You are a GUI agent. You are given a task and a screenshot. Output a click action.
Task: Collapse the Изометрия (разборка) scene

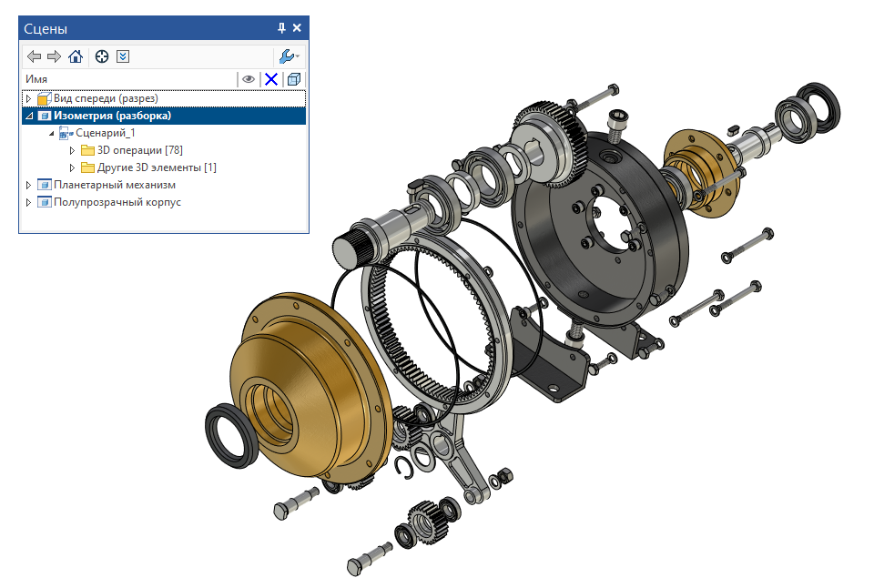[x=28, y=116]
